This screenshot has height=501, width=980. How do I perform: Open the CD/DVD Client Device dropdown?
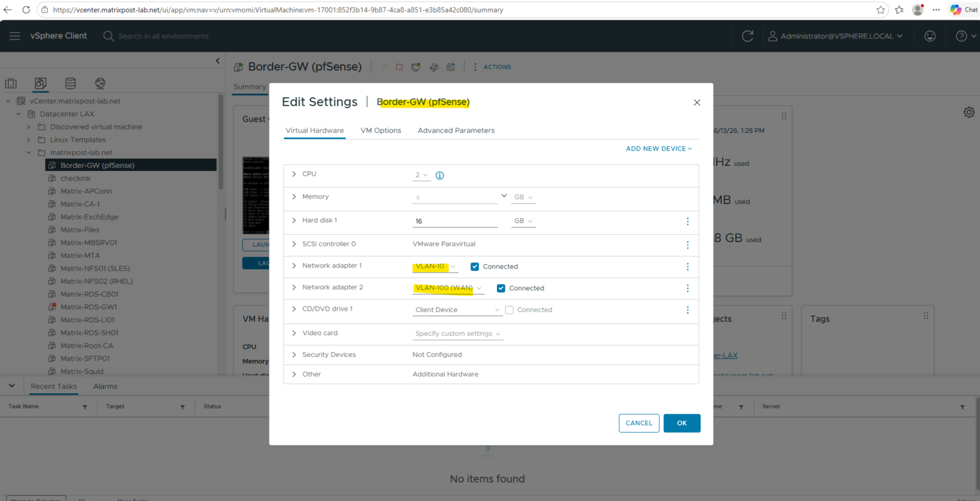(x=458, y=310)
